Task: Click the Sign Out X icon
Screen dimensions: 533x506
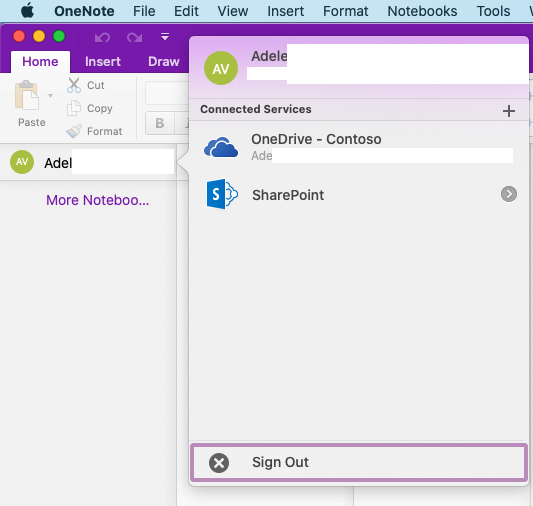Action: [x=219, y=463]
